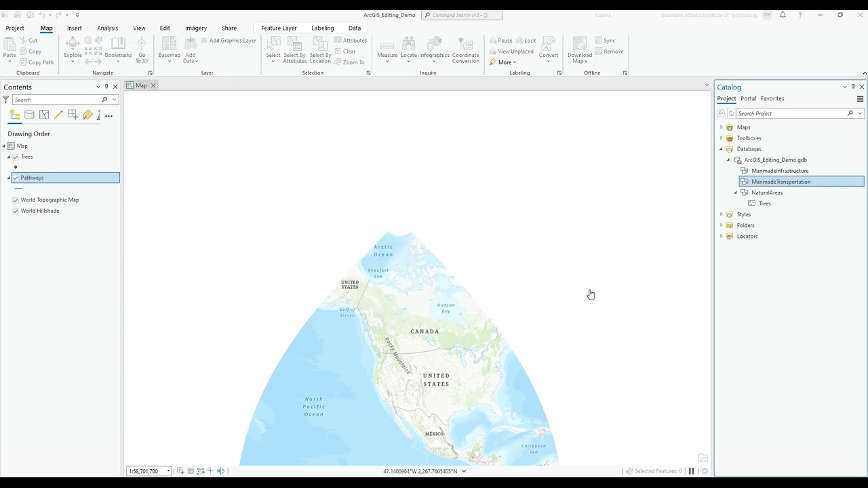The width and height of the screenshot is (868, 488).
Task: Open Select By Attributes
Action: coord(294,50)
